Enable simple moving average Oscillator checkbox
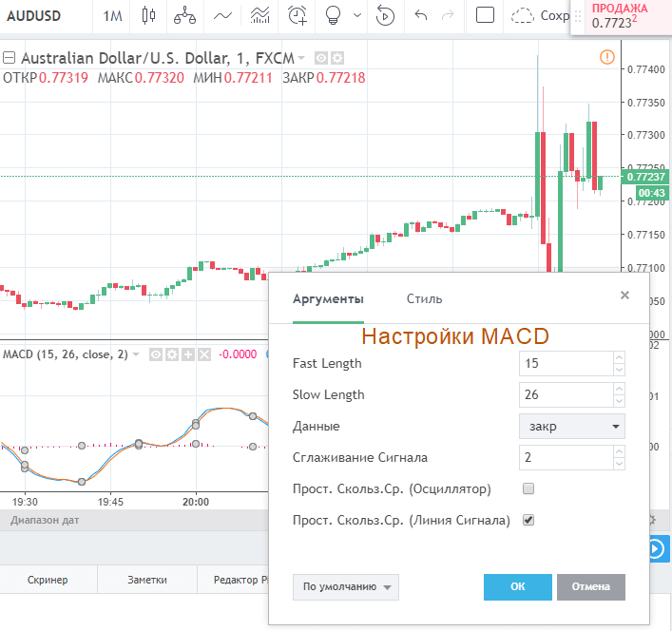 (529, 488)
